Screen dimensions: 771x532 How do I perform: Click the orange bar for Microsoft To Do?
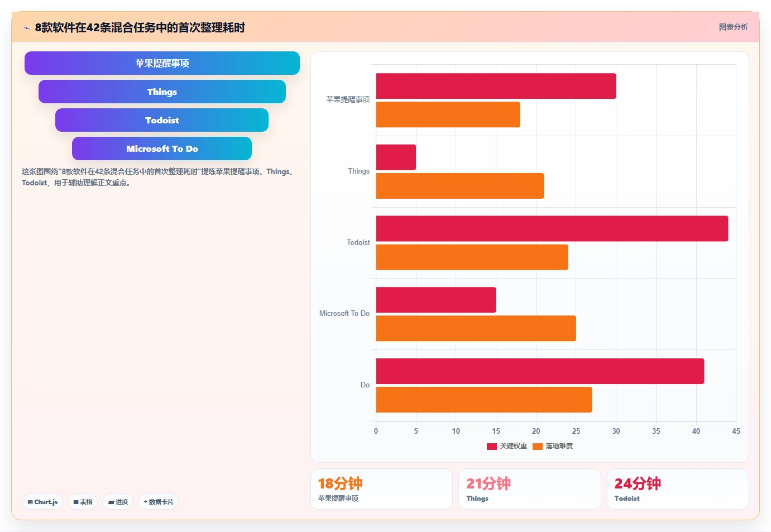click(x=476, y=328)
